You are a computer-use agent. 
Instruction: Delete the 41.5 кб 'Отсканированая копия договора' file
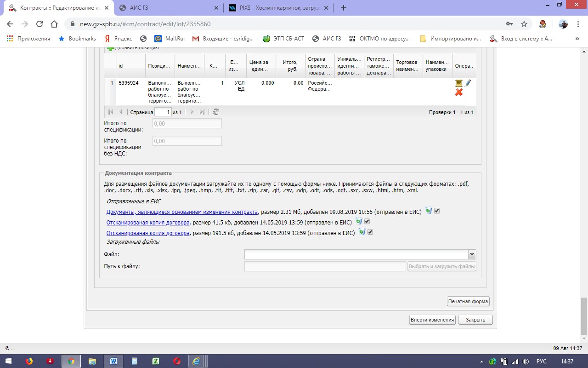(x=359, y=221)
